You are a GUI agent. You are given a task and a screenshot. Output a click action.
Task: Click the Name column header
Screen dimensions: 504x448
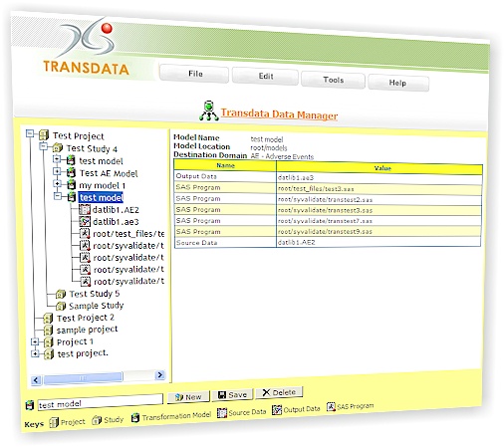click(x=225, y=165)
